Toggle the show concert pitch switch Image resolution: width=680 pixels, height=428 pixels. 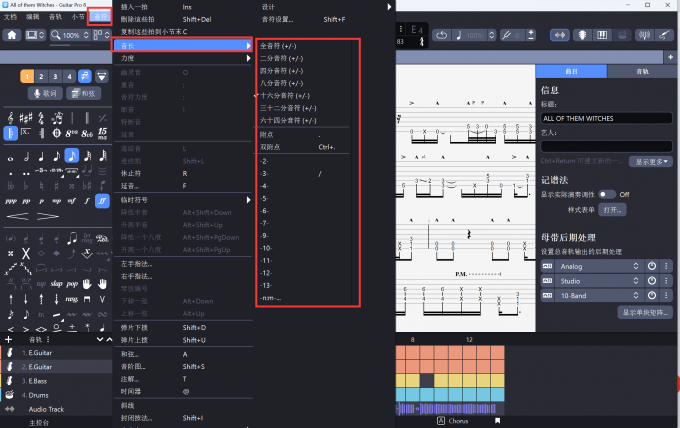607,194
